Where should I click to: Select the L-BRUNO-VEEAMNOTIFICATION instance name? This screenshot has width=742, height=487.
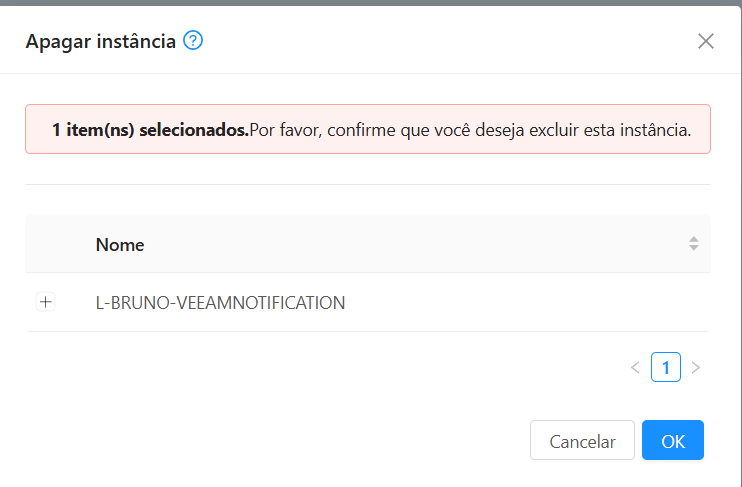click(x=220, y=302)
